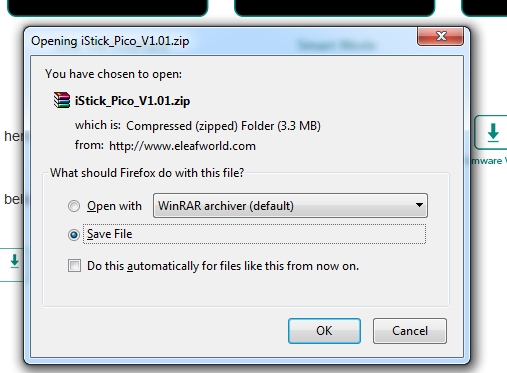Screen dimensions: 507x373
Task: Close the Opening iStick_Pico dialog with red X
Action: pos(440,36)
